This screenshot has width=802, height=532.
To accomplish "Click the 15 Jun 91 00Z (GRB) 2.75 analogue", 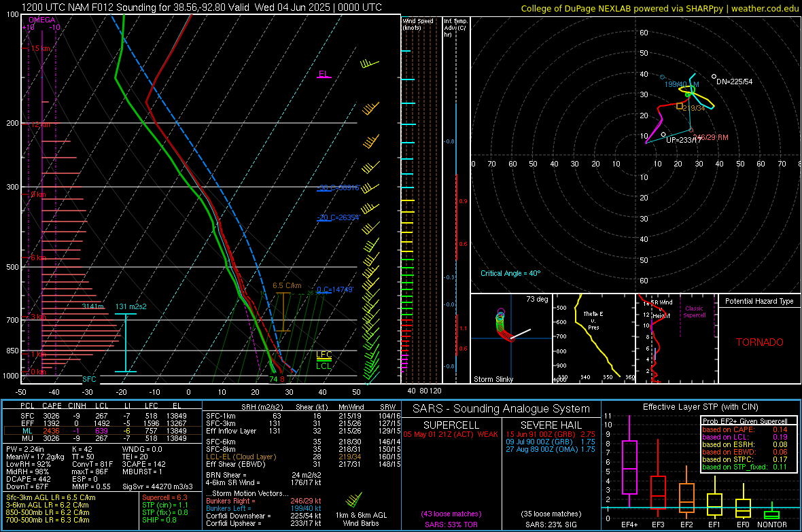I will tap(551, 434).
